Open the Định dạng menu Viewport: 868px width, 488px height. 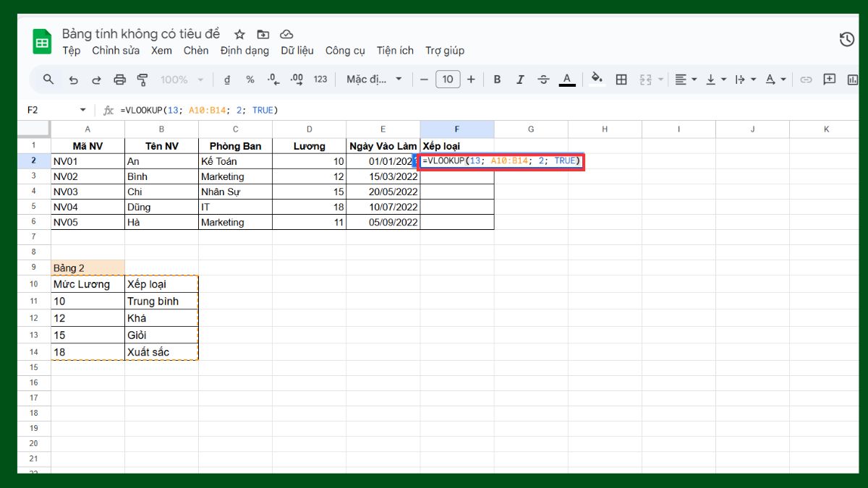244,51
